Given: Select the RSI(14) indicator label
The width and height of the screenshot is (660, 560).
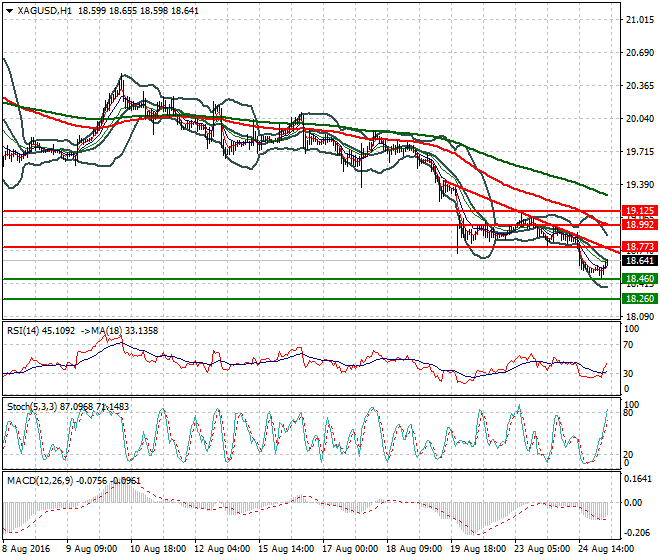Looking at the screenshot, I should click(x=22, y=331).
